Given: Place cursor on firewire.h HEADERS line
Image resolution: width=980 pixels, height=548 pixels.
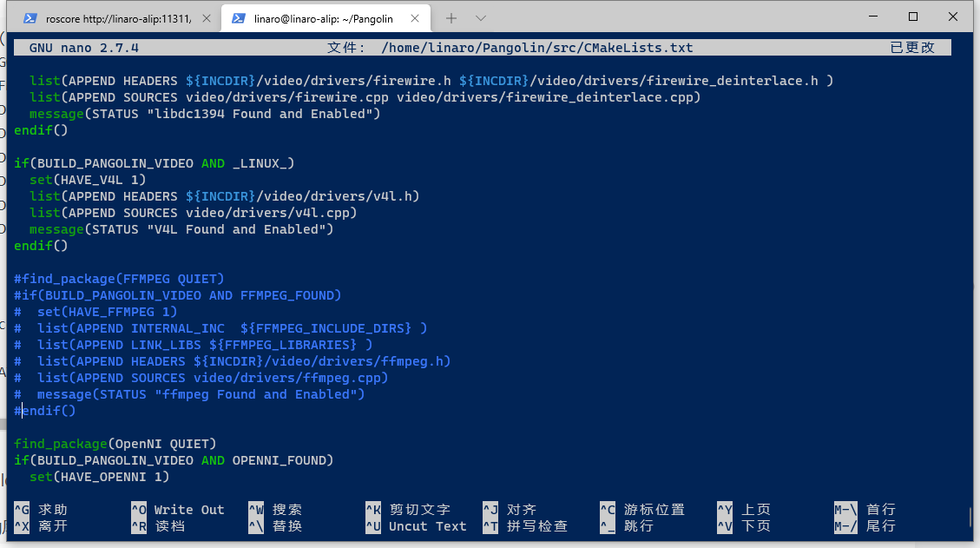Looking at the screenshot, I should click(431, 81).
